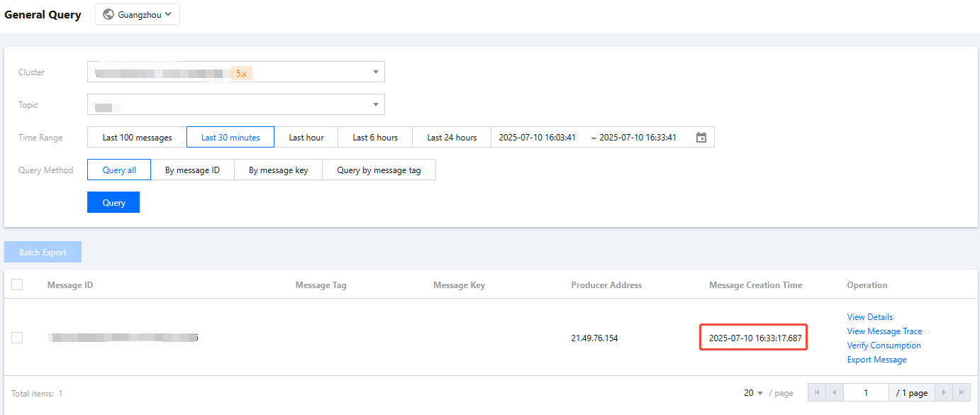This screenshot has height=415, width=980.
Task: Switch query method to By message ID
Action: point(192,170)
